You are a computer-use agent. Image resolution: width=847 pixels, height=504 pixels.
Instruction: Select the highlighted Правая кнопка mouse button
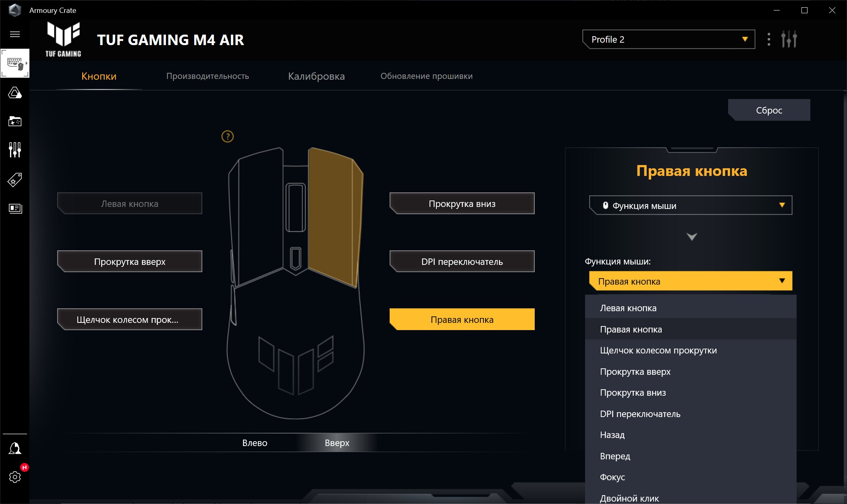pyautogui.click(x=462, y=319)
